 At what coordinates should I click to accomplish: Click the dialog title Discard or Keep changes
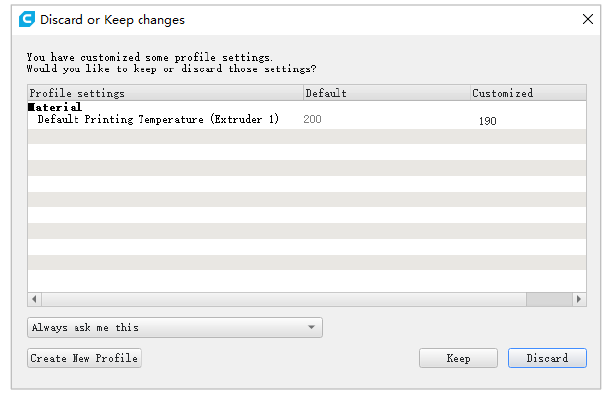point(112,19)
